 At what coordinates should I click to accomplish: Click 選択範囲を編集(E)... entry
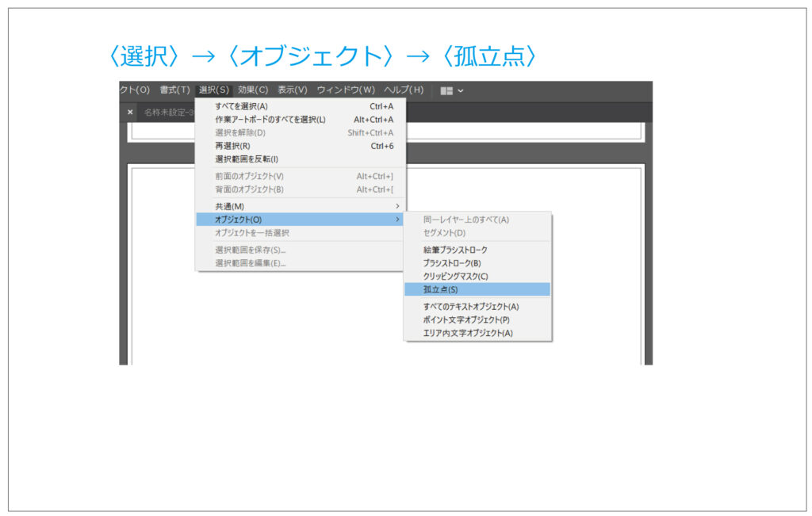point(301,263)
